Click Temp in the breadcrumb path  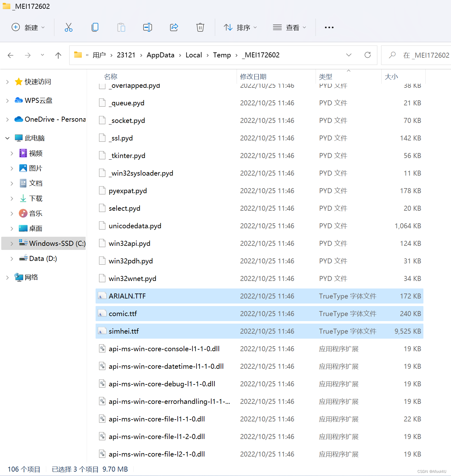pyautogui.click(x=222, y=55)
